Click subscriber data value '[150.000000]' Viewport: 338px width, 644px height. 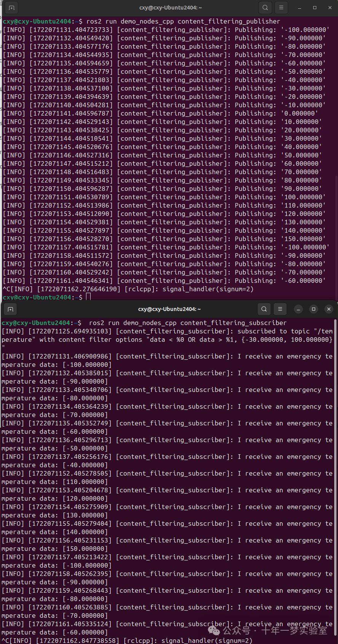85,549
